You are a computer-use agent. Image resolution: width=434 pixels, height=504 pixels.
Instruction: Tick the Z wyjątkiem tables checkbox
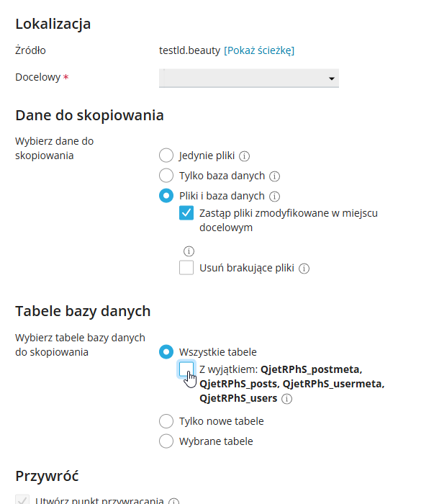186,369
